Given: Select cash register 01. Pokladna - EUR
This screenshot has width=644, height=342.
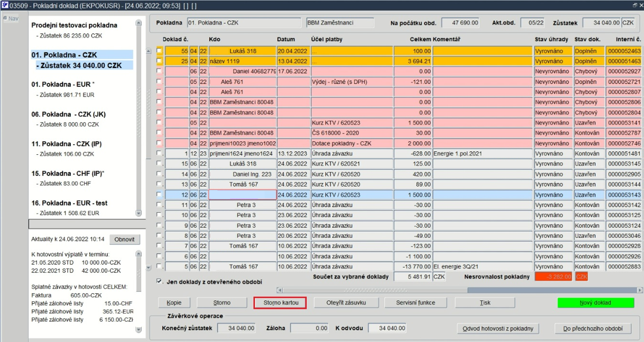Looking at the screenshot, I should (63, 84).
